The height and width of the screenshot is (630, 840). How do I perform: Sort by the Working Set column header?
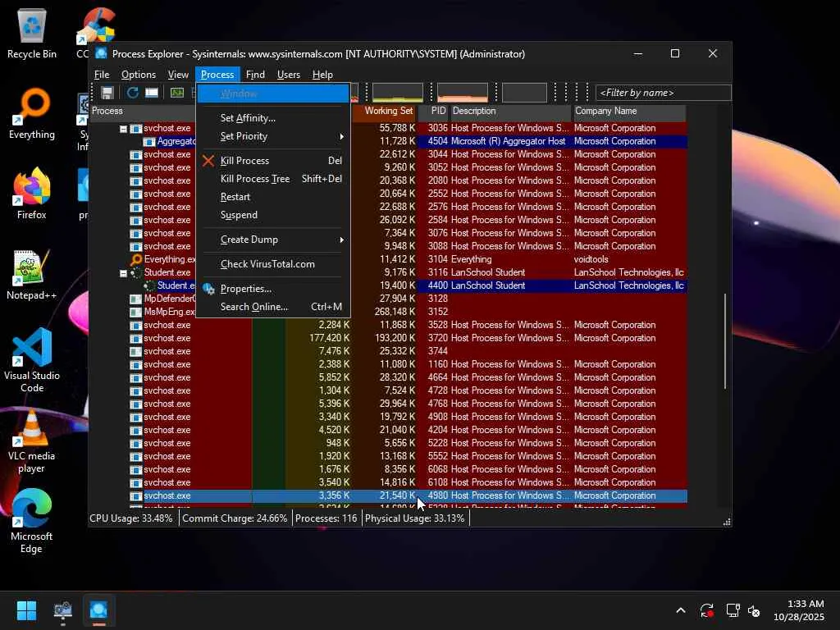[x=384, y=112]
